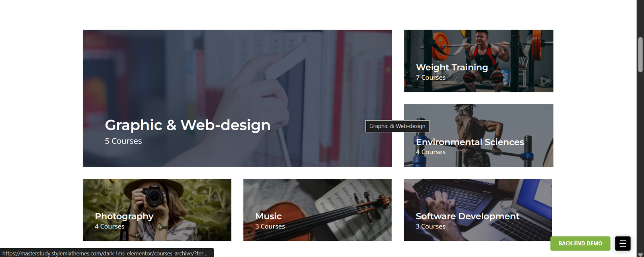
Task: Click the 5 Courses label
Action: 123,141
